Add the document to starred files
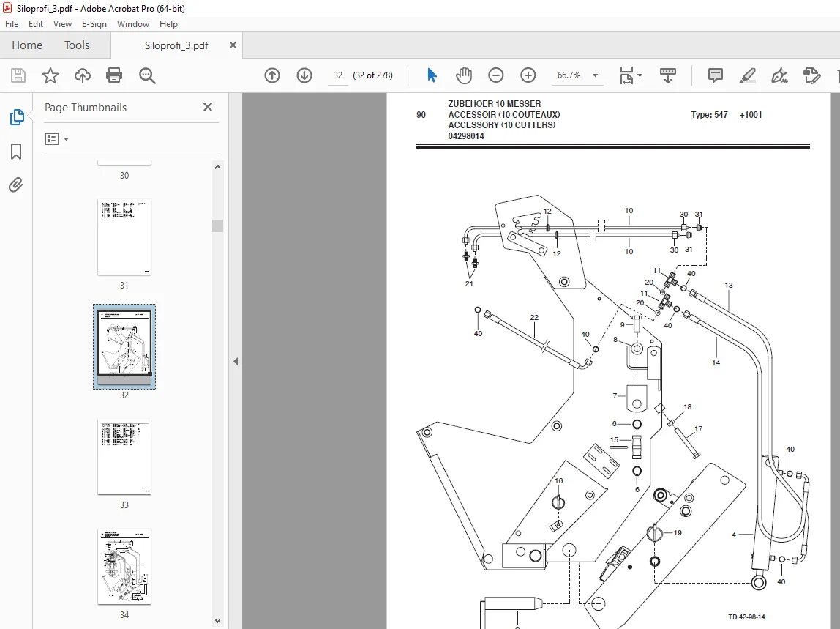This screenshot has height=629, width=840. pos(50,75)
